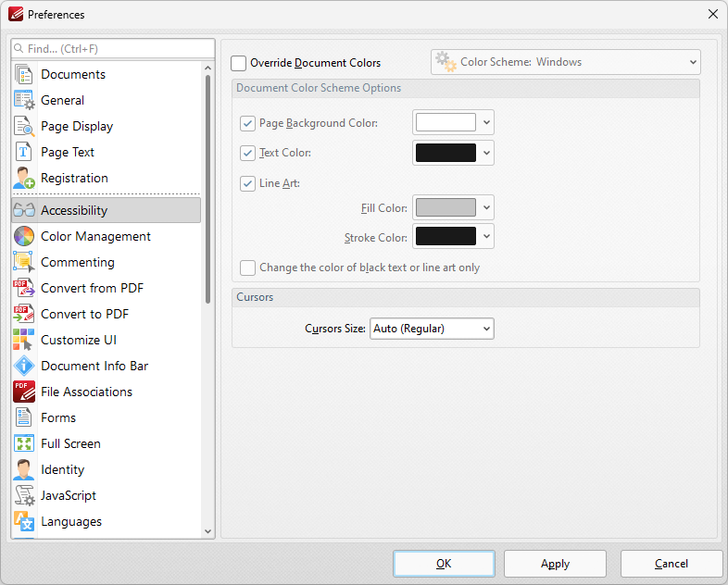Click the search magnifier icon in Find box
728x585 pixels.
pos(19,49)
